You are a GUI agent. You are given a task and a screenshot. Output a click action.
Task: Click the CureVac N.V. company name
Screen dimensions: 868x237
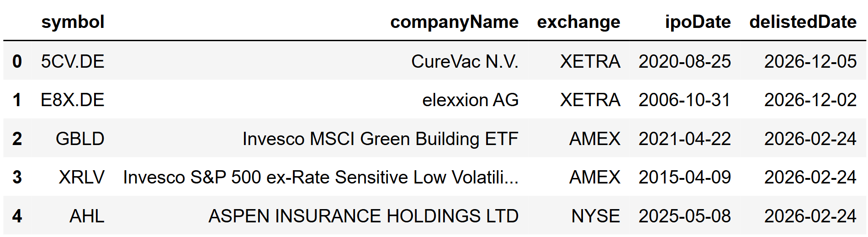point(465,61)
